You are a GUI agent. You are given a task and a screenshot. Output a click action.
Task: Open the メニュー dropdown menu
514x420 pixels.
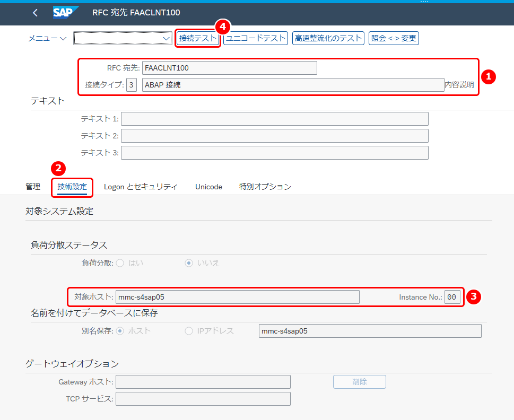tap(47, 38)
